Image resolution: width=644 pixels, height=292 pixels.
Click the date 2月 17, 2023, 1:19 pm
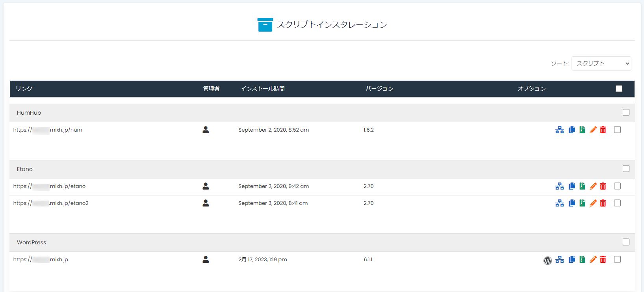point(263,259)
